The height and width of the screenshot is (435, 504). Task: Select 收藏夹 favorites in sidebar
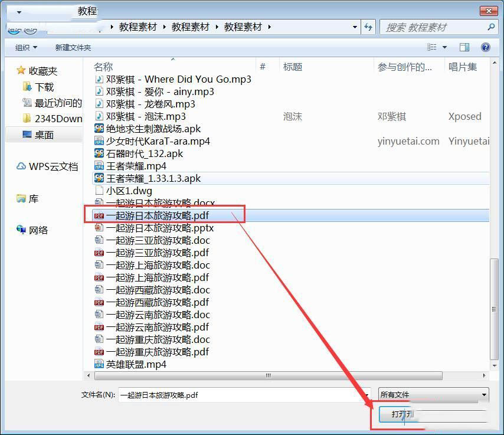pos(37,71)
